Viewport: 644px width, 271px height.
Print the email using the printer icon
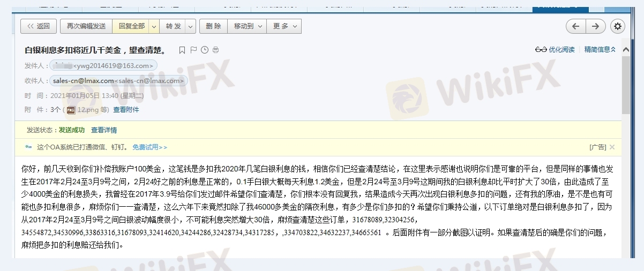point(215,50)
